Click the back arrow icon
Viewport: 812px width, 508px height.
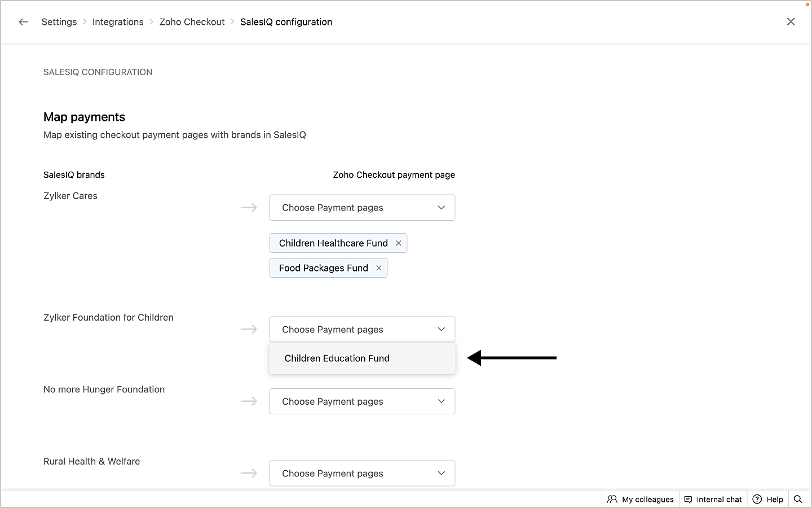[x=23, y=22]
